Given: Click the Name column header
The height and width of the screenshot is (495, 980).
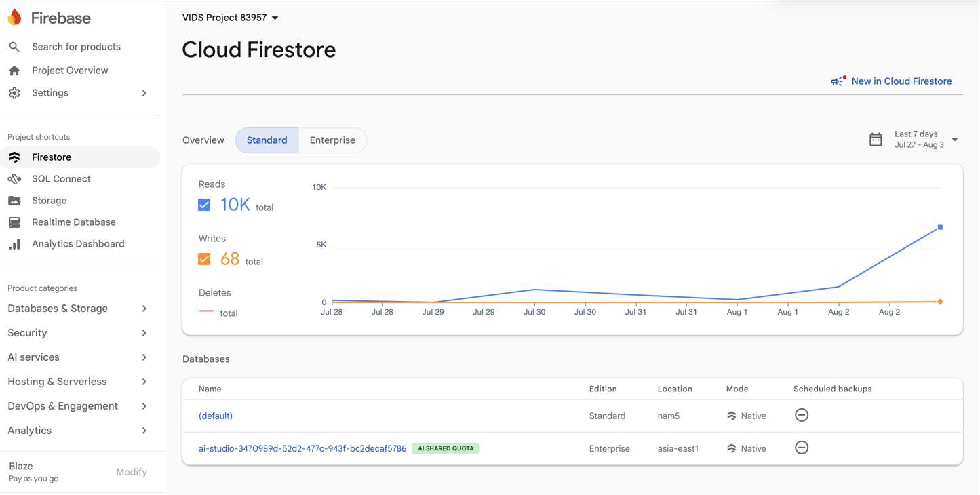Looking at the screenshot, I should pyautogui.click(x=210, y=389).
